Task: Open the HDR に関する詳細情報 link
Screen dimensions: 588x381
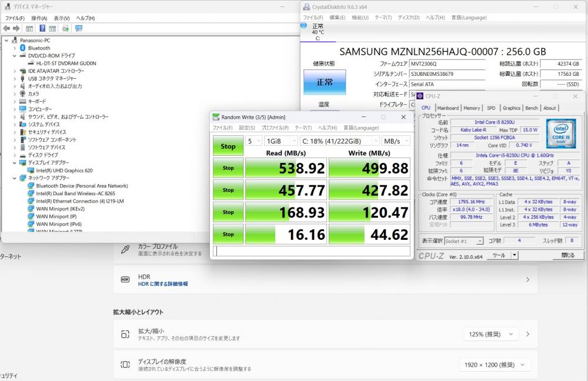Action: 163,284
